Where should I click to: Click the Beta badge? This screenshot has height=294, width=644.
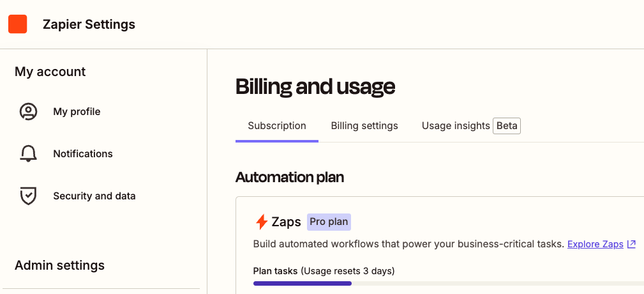(507, 126)
